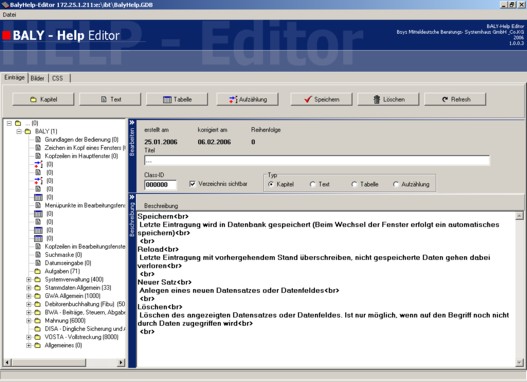Collapse the Bearbeiten panel via double-arrow icon
The image size is (527, 382).
[132, 123]
